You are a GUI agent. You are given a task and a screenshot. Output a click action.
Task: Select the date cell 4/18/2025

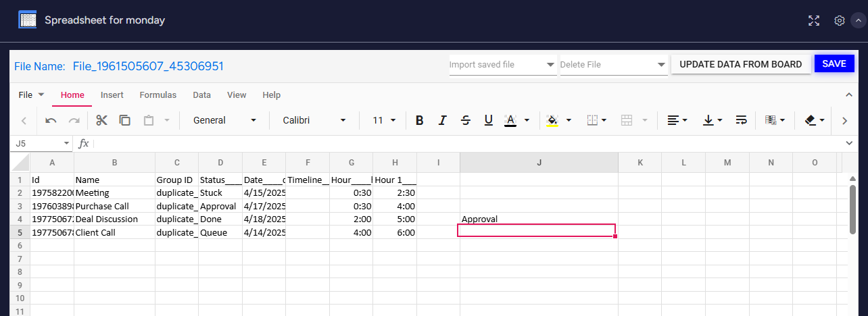264,219
